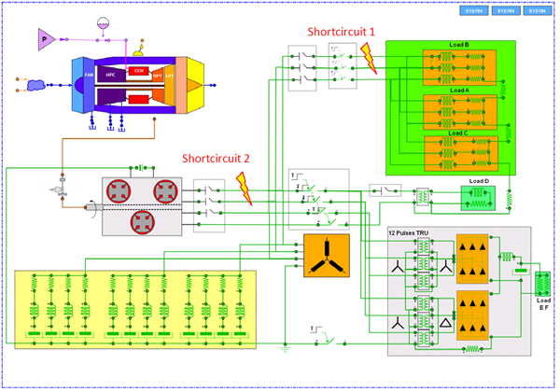Expand the 12 Pulses TRU subsystem

[458, 289]
